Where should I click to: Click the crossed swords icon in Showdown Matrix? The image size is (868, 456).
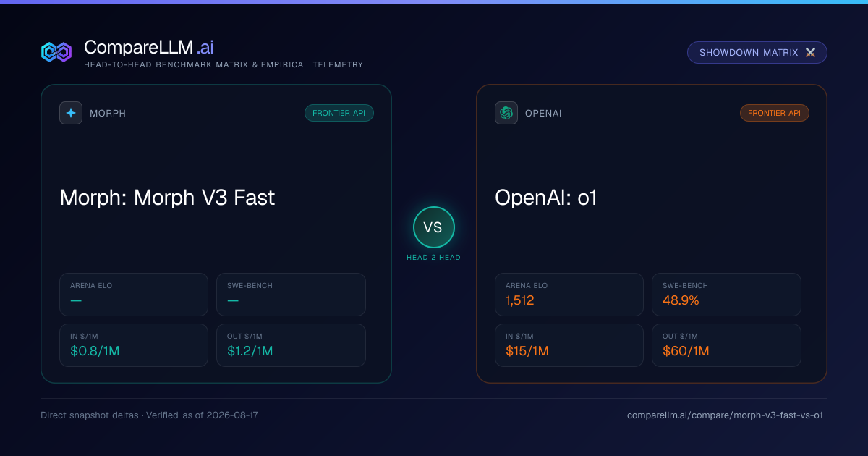coord(810,53)
